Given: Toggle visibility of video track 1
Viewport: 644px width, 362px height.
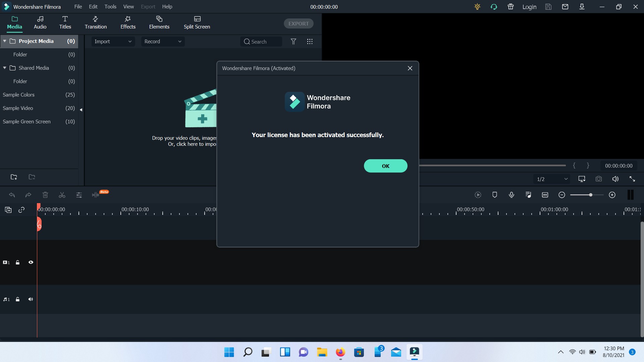Looking at the screenshot, I should coord(31,262).
